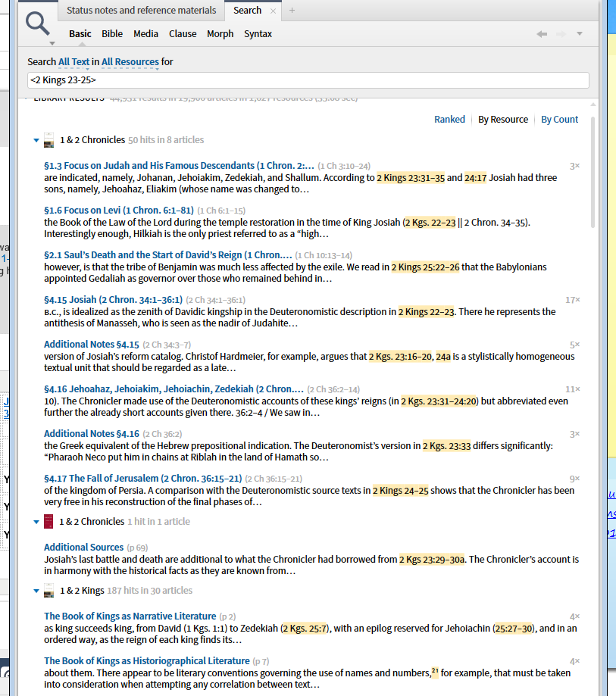
Task: Click scrollbar up arrow in results pane
Action: 593,105
